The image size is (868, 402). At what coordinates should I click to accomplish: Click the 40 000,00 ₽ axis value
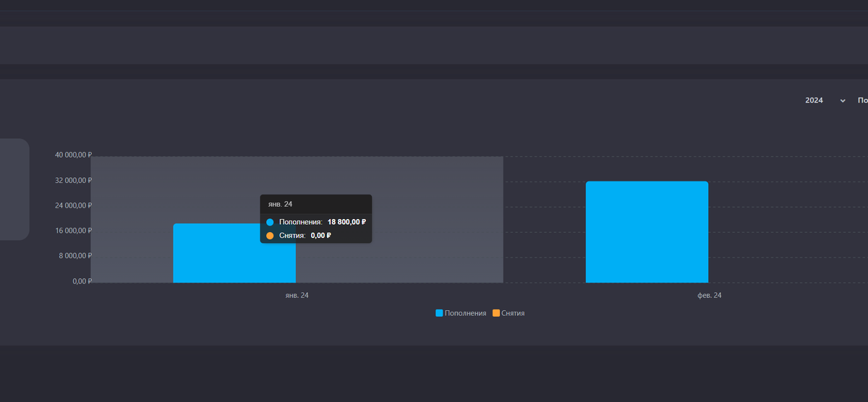(74, 155)
